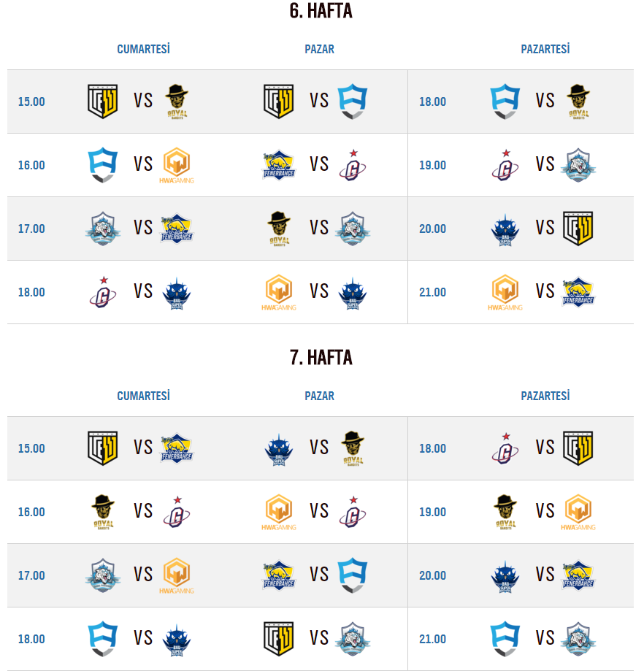Select the PAZARTESİ heading under 7. HAFTA

(x=545, y=396)
